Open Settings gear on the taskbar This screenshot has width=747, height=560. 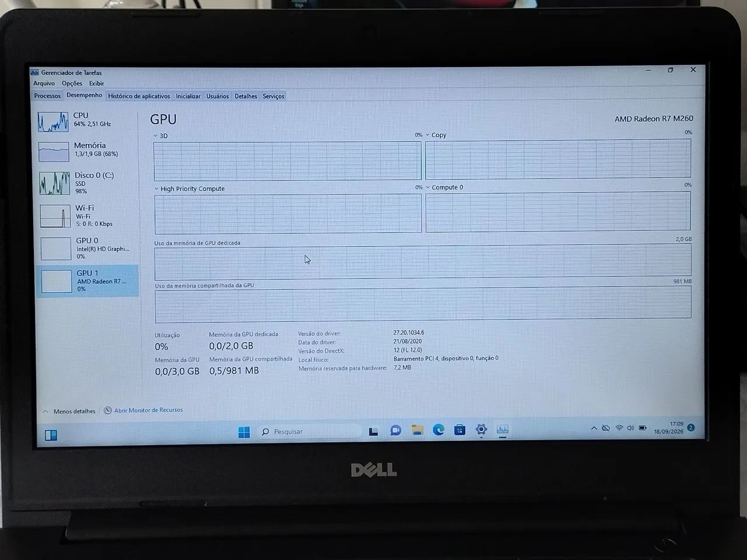coord(481,429)
